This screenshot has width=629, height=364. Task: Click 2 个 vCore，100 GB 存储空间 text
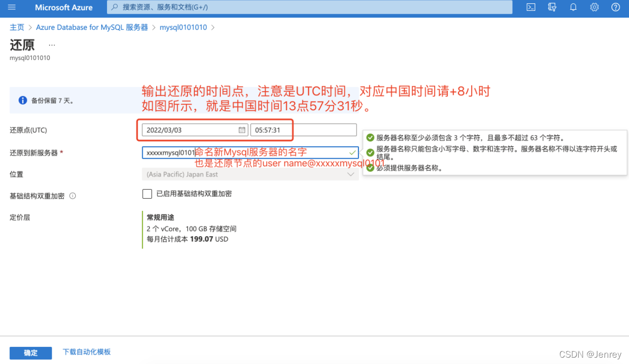[191, 228]
